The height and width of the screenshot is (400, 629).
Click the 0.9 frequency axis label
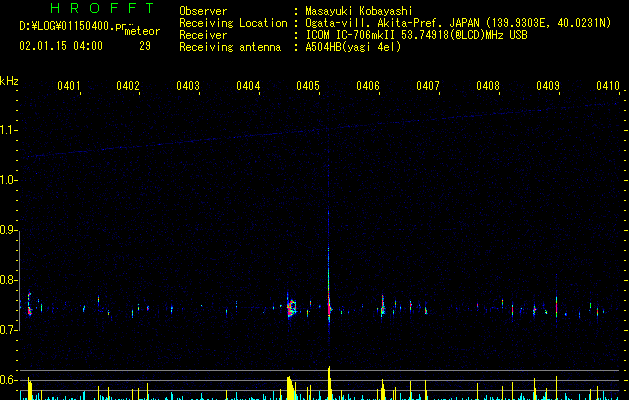[x=8, y=230]
